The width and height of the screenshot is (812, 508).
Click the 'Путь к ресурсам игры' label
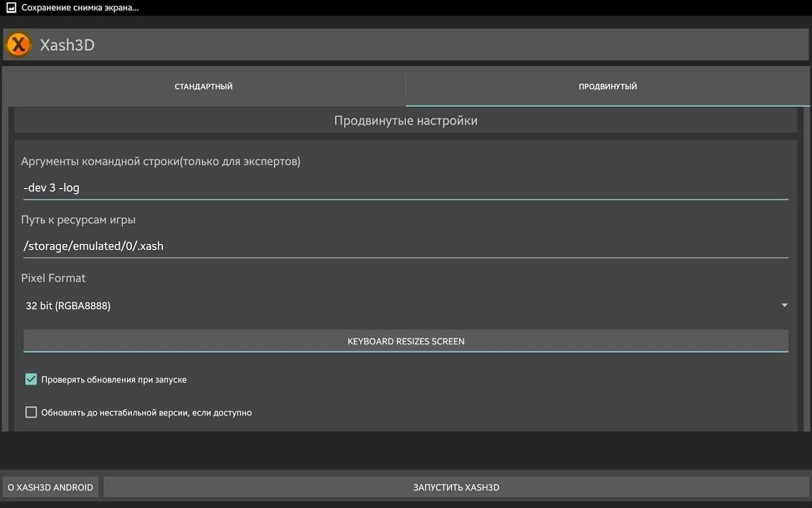tap(78, 220)
